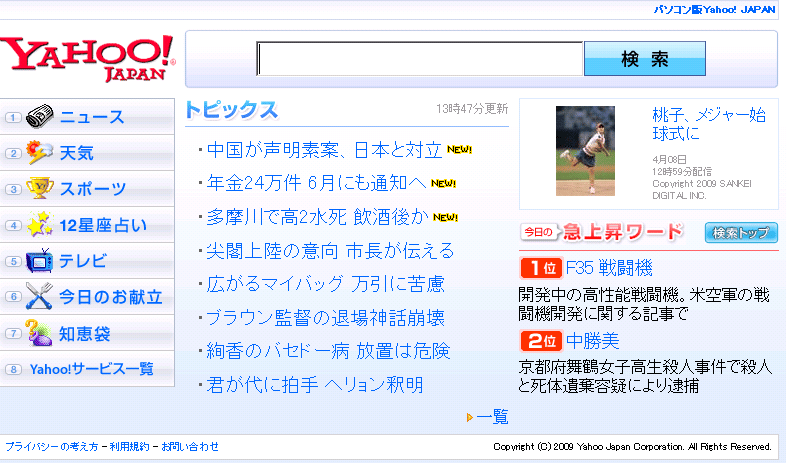
Task: Focus the search text field
Action: pyautogui.click(x=420, y=59)
